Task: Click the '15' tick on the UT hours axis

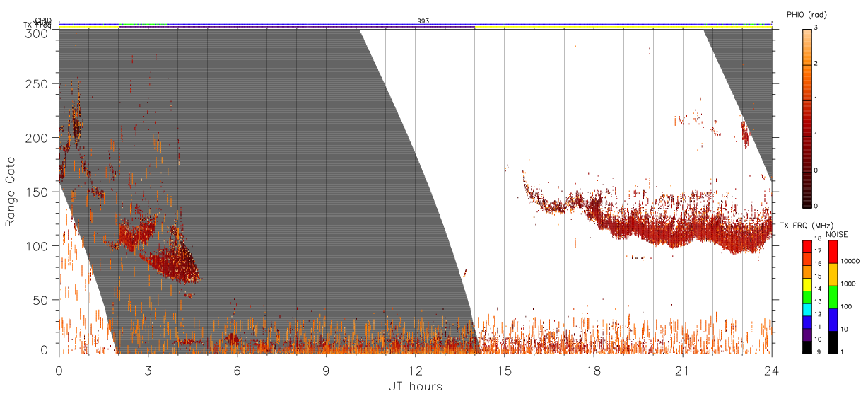Action: pos(504,370)
